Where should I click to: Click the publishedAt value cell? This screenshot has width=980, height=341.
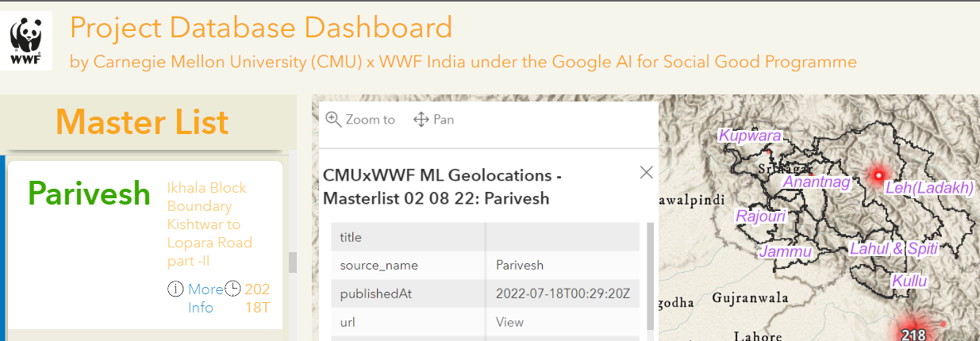pos(563,293)
